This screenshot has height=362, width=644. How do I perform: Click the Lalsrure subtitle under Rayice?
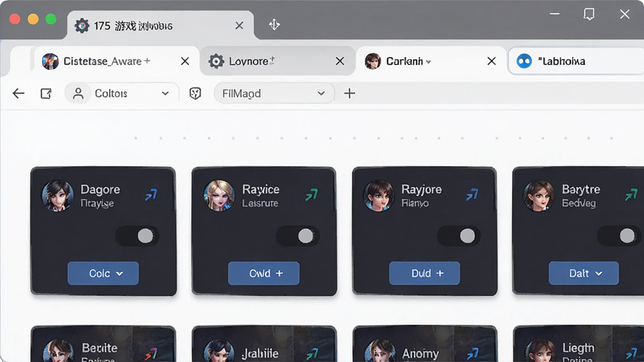point(260,203)
